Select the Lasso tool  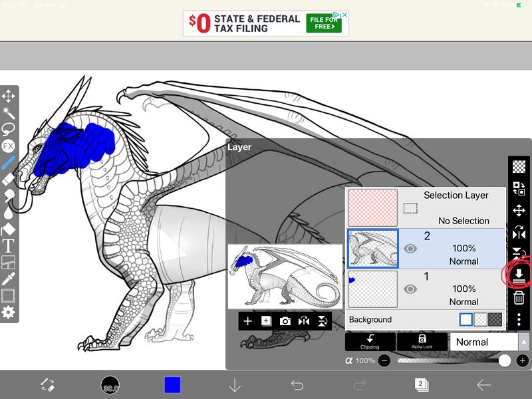(9, 129)
